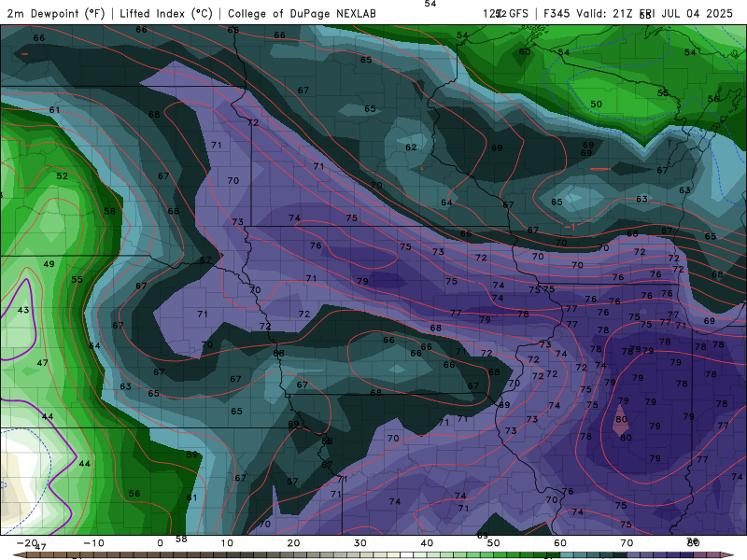This screenshot has height=560, width=747.
Task: Click the "70" label on the bottom color scale
Action: [627, 543]
